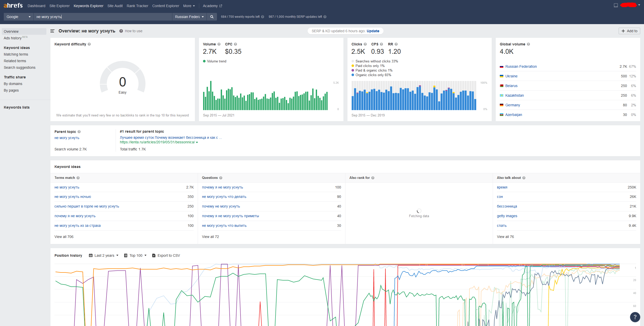
Task: Click Update to refresh SERP data
Action: [373, 31]
